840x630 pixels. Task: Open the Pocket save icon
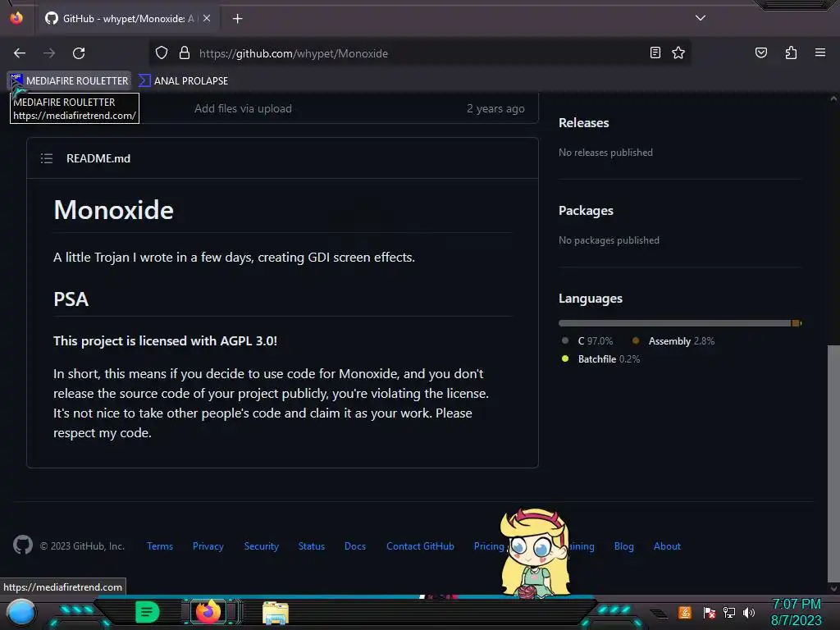[761, 52]
